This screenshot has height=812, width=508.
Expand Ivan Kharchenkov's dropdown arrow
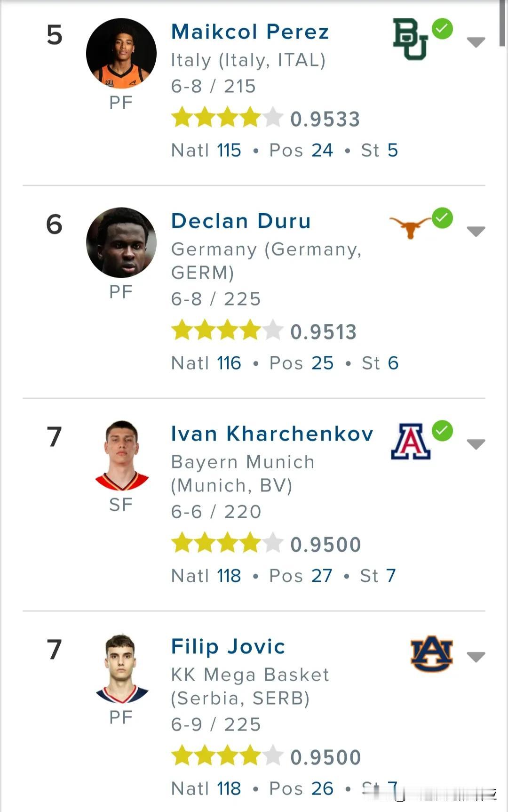click(x=476, y=444)
